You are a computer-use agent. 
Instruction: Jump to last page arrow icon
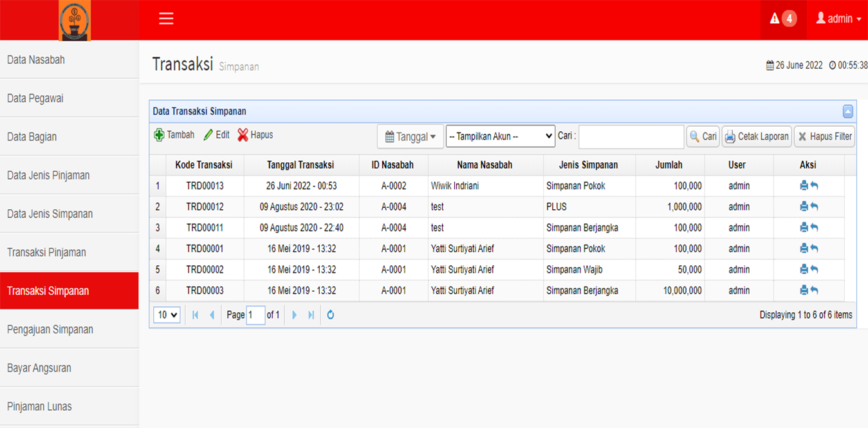(x=311, y=315)
